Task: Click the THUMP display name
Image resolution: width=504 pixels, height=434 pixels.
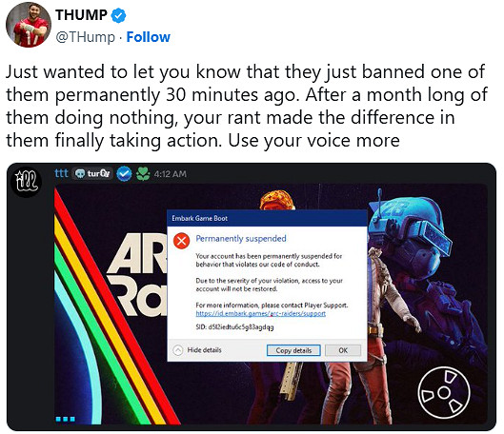Action: pyautogui.click(x=81, y=15)
